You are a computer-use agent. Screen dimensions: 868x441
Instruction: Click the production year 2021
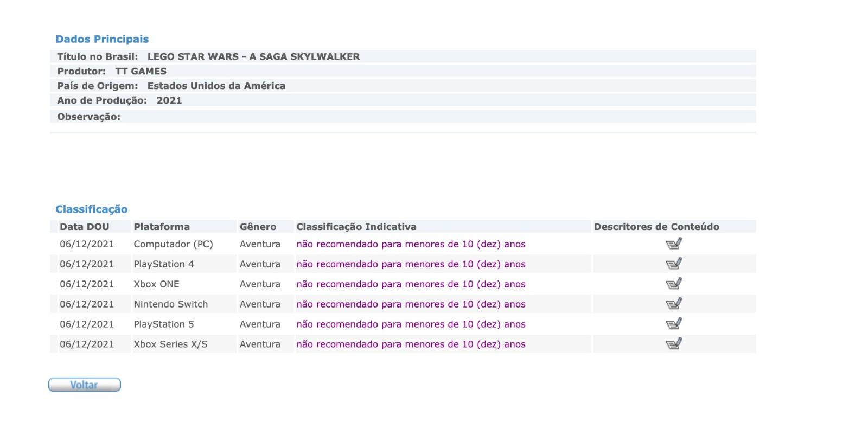(x=169, y=100)
